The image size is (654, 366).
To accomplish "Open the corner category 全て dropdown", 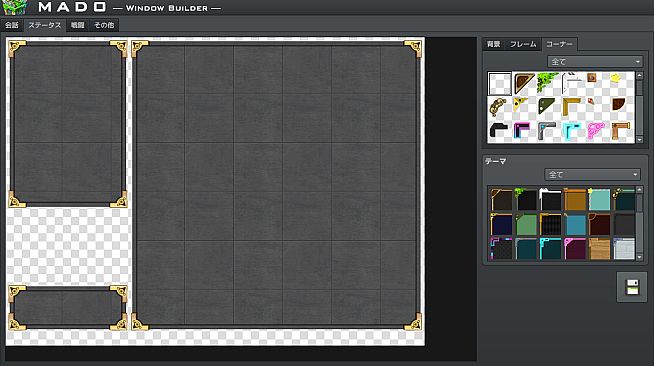I will point(595,62).
